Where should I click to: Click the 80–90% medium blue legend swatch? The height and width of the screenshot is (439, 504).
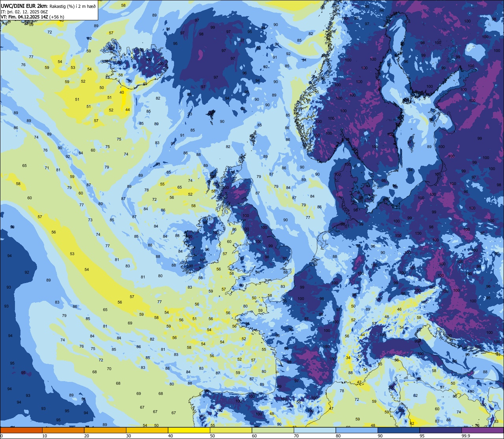357,430
